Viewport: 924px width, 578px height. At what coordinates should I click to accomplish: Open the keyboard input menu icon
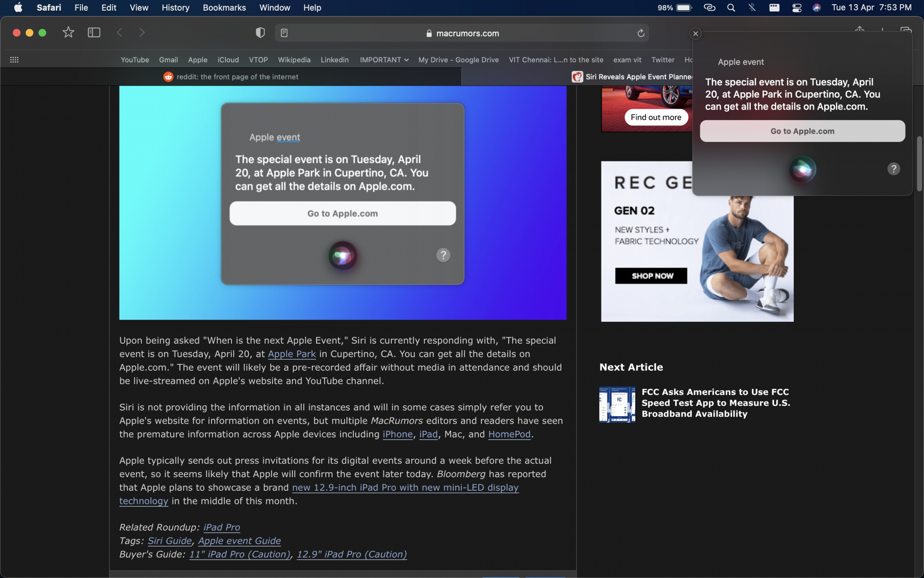point(774,7)
